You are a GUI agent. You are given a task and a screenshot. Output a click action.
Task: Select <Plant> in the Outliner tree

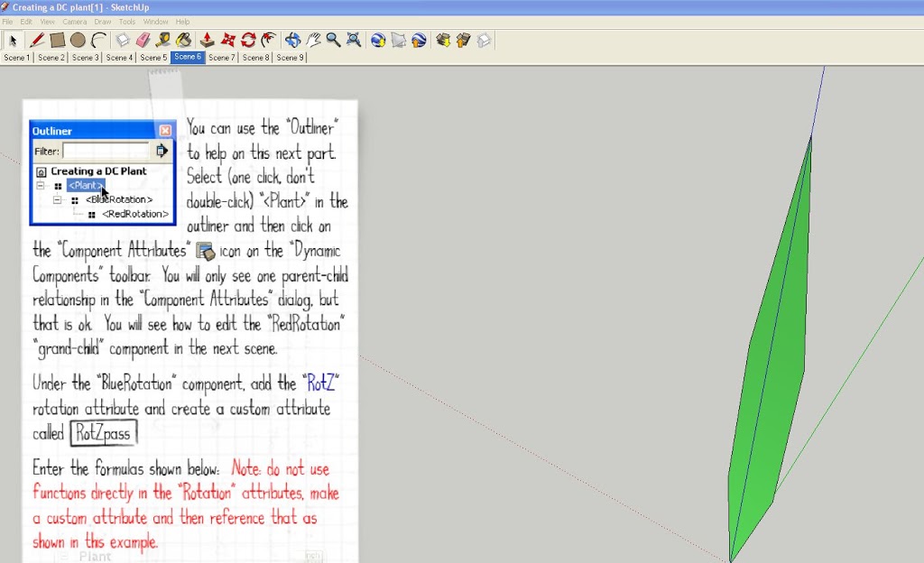pyautogui.click(x=86, y=186)
